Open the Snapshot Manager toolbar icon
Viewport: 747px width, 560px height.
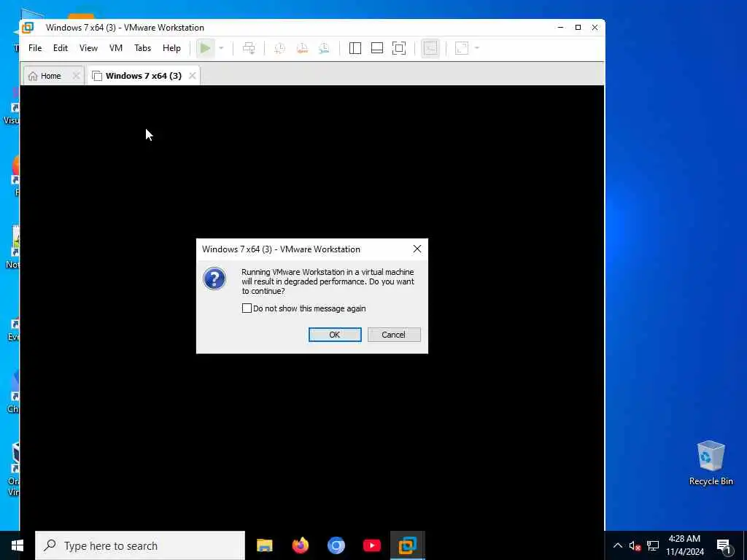click(x=324, y=48)
